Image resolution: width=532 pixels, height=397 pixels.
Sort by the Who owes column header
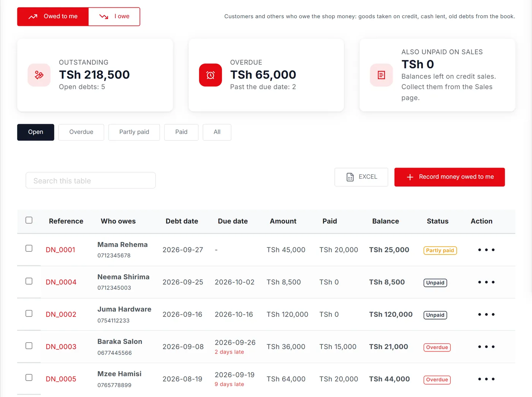(x=118, y=221)
